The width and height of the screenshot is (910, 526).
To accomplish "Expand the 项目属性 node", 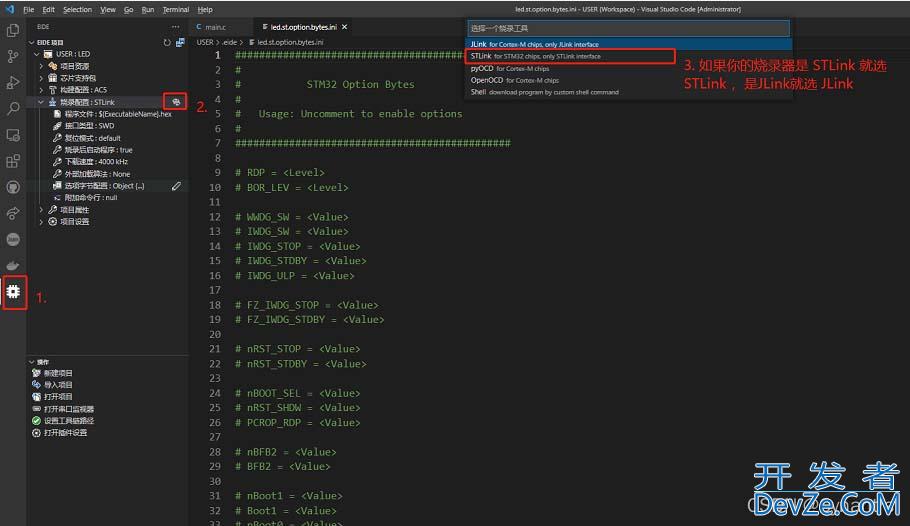I will 41,210.
